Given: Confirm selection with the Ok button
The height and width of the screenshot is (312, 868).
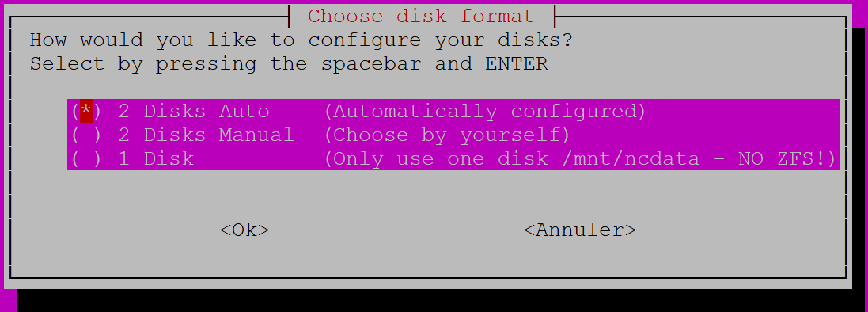Looking at the screenshot, I should pos(244,230).
